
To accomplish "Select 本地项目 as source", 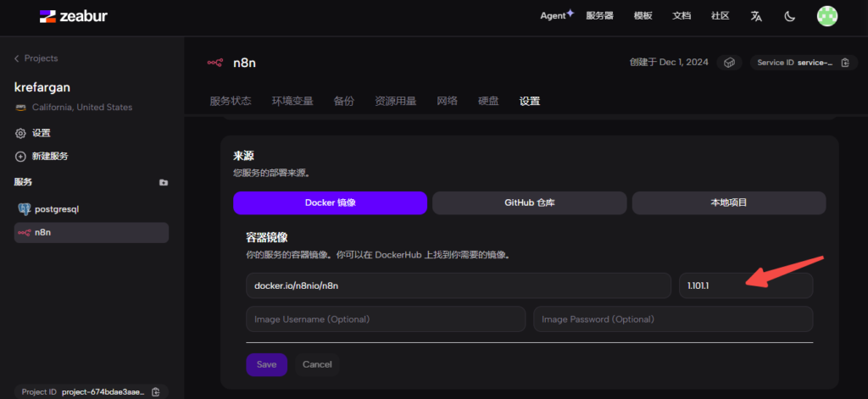I will [729, 203].
